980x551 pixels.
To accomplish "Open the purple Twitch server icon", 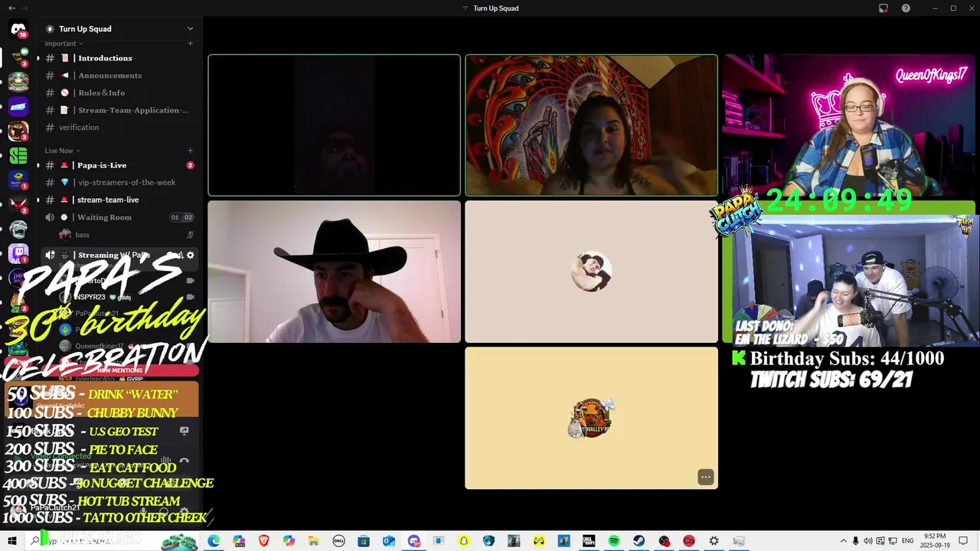I will 18,253.
